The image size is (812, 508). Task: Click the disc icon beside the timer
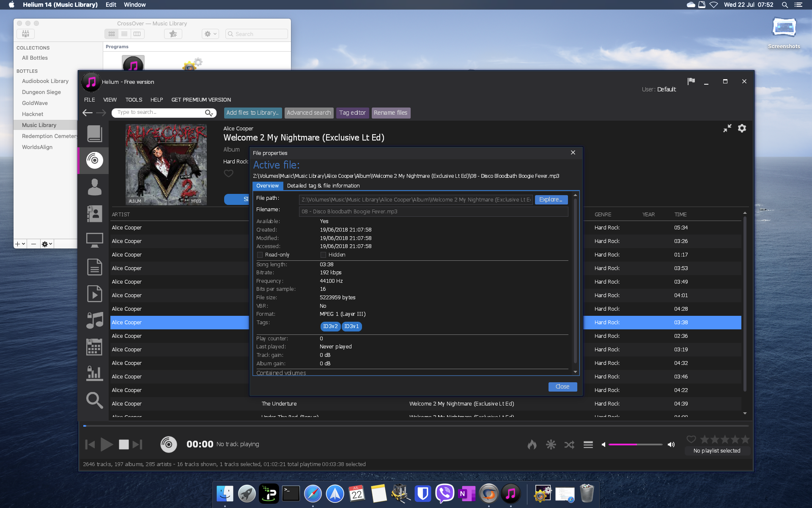[168, 444]
